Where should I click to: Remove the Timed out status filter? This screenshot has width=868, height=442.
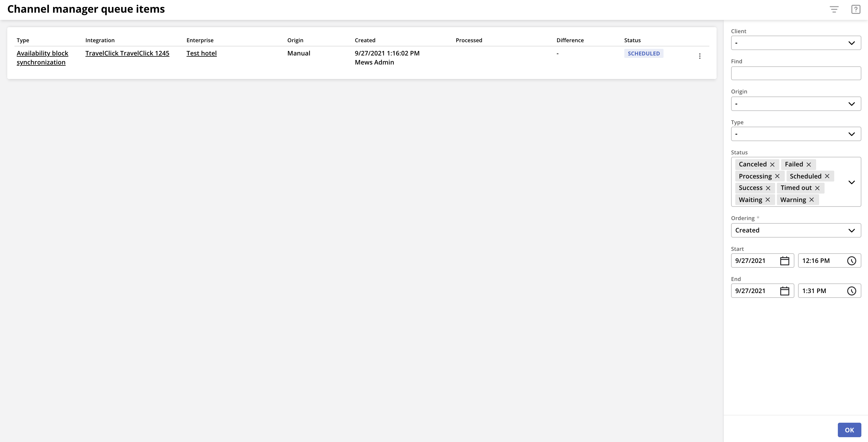pyautogui.click(x=817, y=188)
